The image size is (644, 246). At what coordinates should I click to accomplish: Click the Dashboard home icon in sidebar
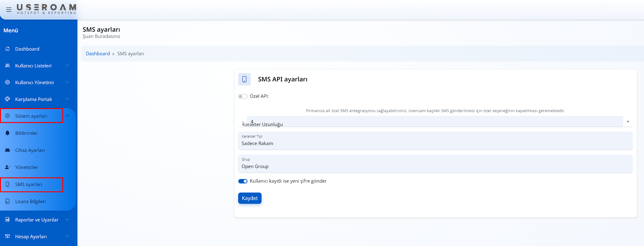(8, 49)
